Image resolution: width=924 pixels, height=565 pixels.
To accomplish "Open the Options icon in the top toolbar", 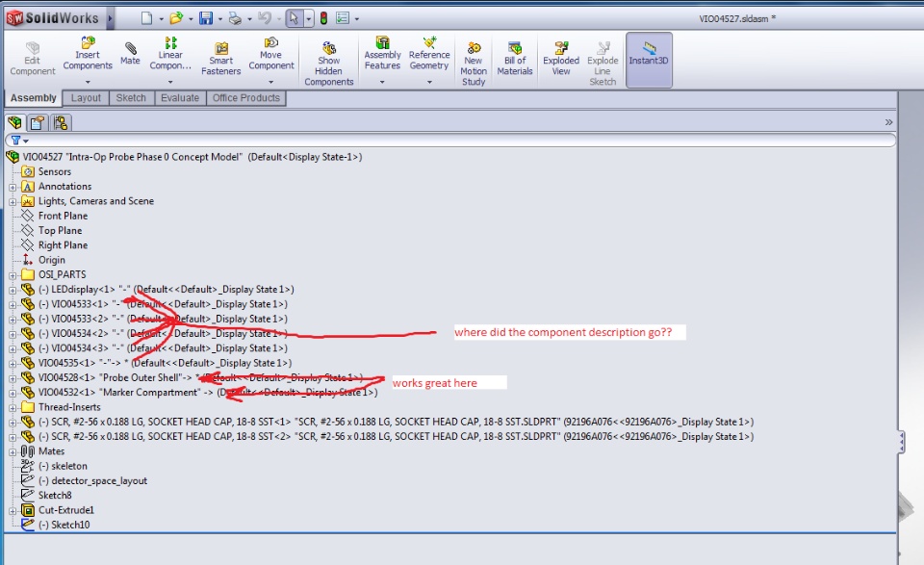I will click(x=343, y=18).
